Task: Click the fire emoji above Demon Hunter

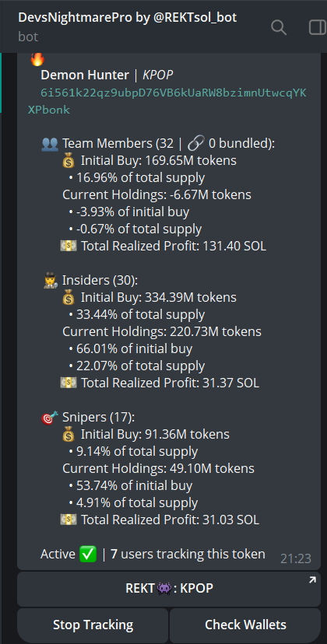Action: click(x=37, y=60)
